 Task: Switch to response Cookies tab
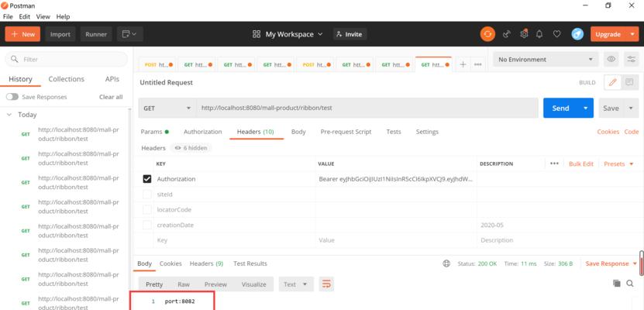[170, 263]
